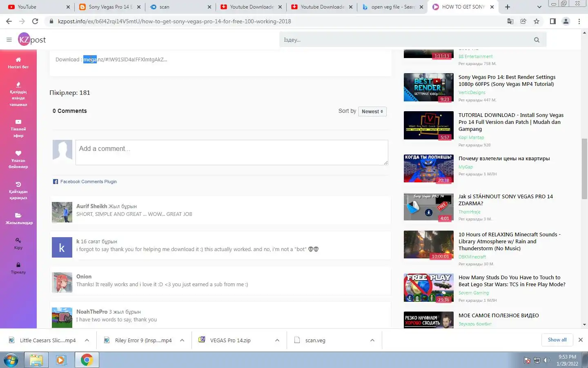Viewport: 588px width, 368px height.
Task: Bookmark this page with star icon
Action: click(537, 21)
